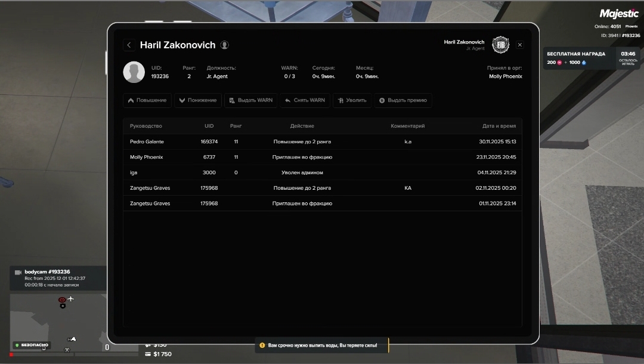Click the KA comment in Zangetsu Graves row
Image resolution: width=644 pixels, height=364 pixels.
point(408,188)
